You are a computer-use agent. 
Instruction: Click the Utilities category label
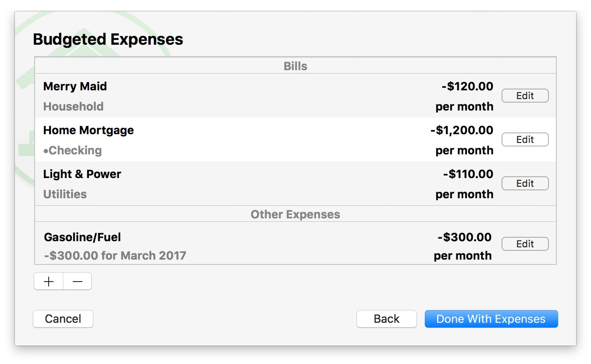[x=65, y=194]
